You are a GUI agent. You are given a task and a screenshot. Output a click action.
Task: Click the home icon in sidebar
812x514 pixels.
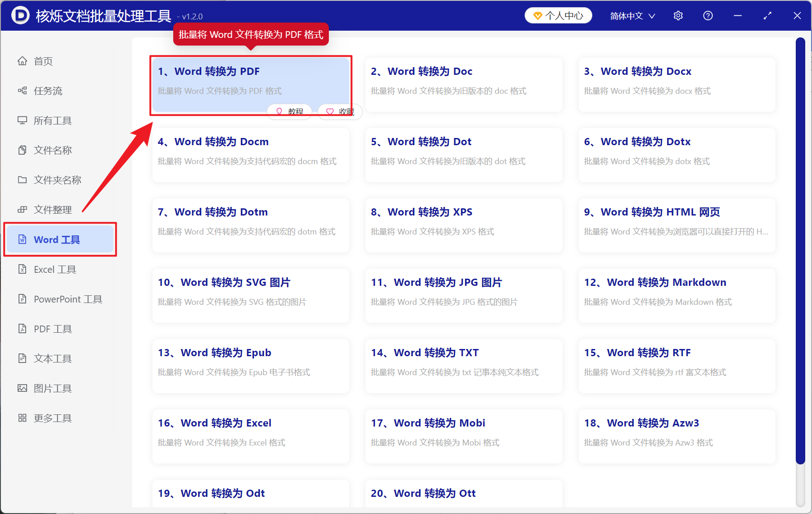pyautogui.click(x=22, y=61)
